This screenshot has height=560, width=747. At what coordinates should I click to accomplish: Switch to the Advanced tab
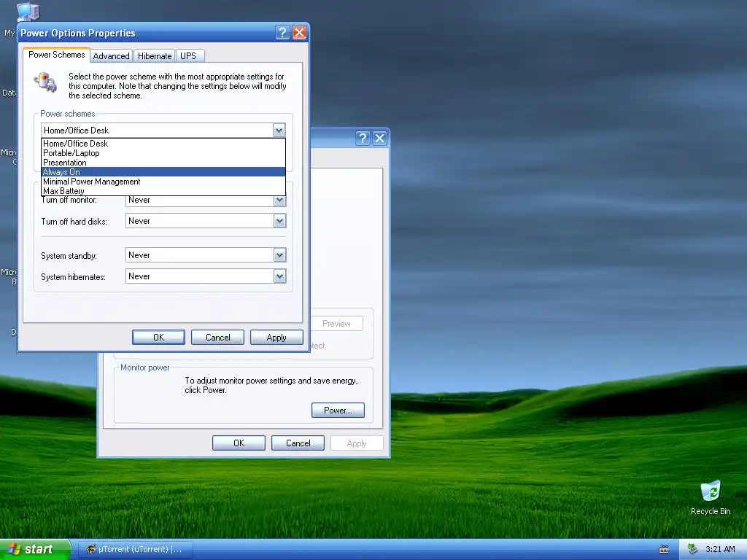pos(111,55)
